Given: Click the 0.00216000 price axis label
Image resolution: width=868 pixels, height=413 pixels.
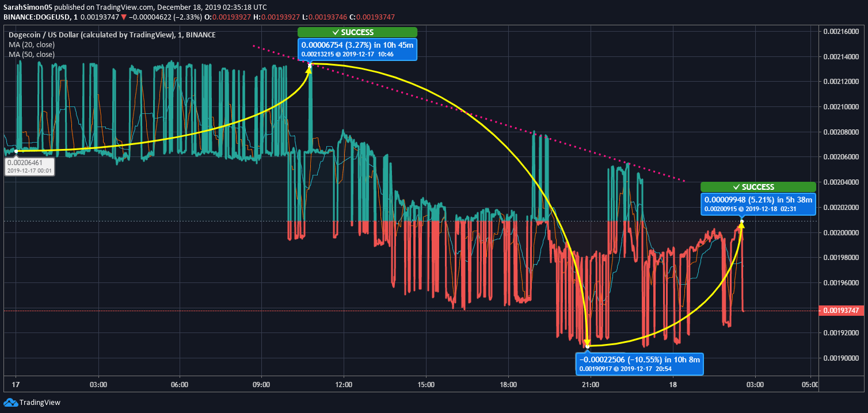Looking at the screenshot, I should (841, 31).
